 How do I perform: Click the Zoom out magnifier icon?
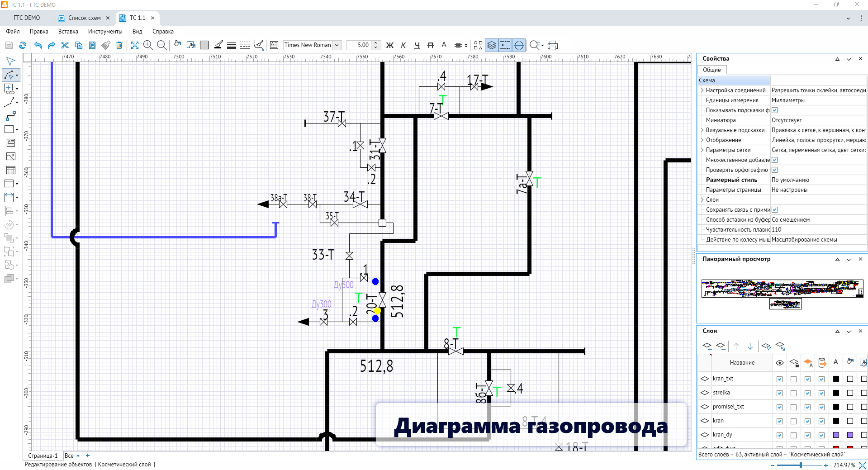coord(161,45)
